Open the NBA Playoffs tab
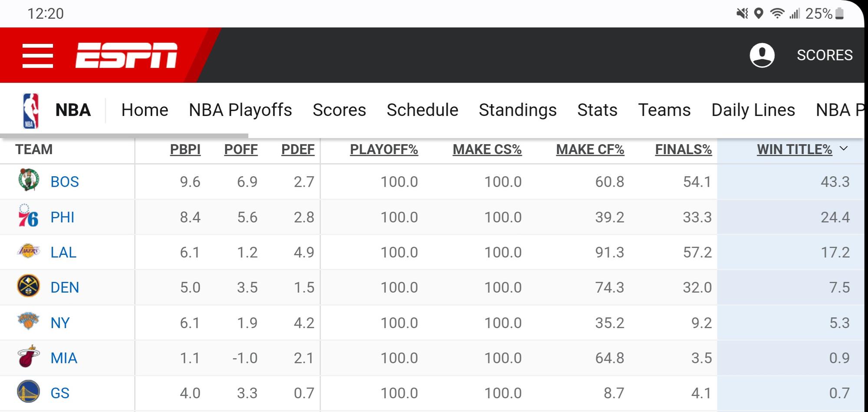The image size is (868, 412). (x=240, y=110)
